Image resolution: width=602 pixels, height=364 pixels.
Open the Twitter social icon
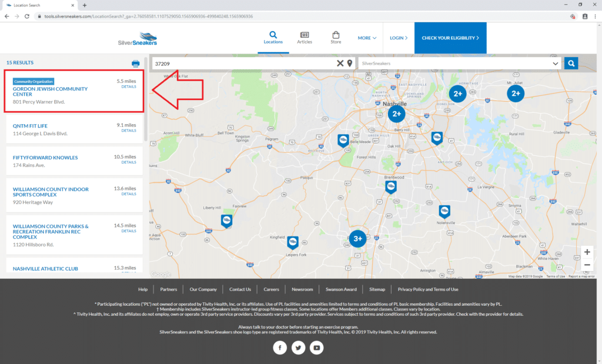(x=298, y=348)
